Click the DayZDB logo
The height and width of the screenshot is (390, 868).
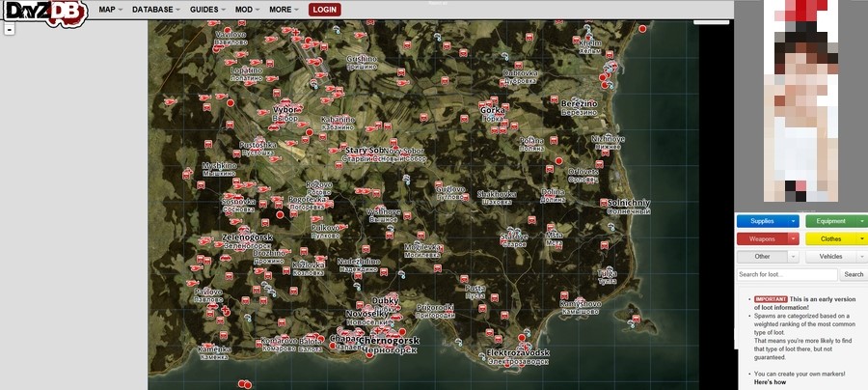pyautogui.click(x=44, y=11)
